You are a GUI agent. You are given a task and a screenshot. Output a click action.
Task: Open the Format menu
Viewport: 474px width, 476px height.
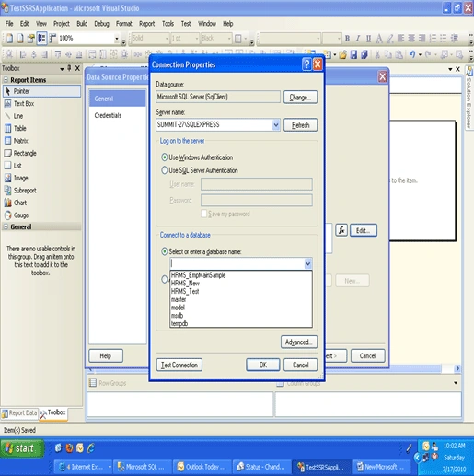pyautogui.click(x=124, y=24)
